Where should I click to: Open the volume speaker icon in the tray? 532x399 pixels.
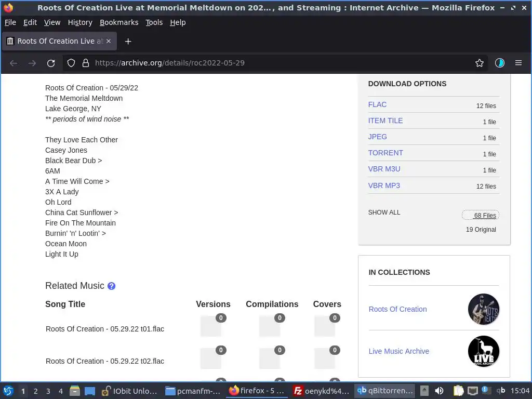(x=439, y=391)
